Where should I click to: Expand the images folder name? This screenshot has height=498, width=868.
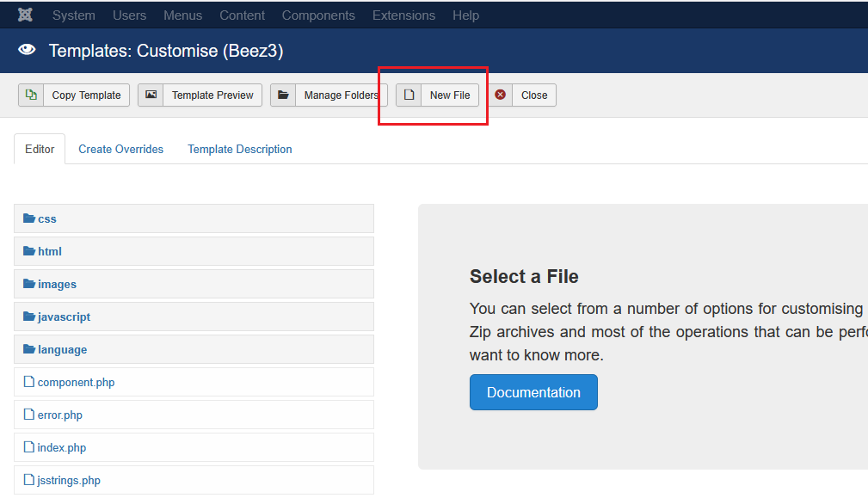pos(57,285)
